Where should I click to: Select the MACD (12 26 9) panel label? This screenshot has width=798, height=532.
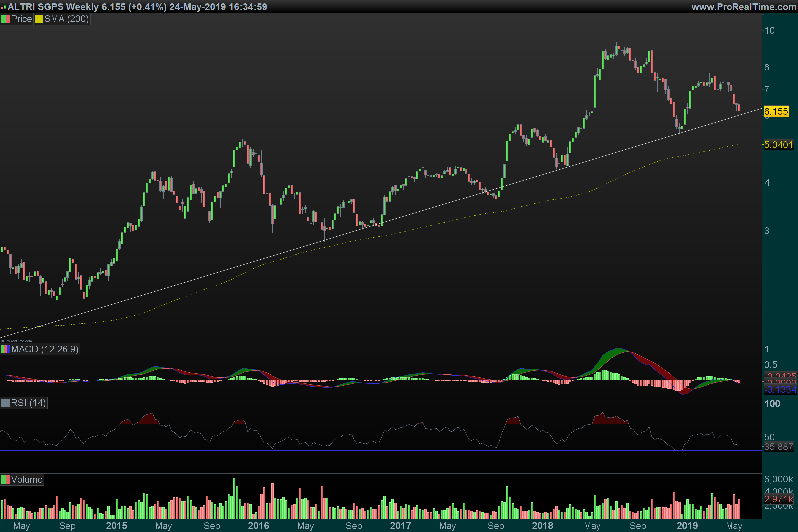(x=45, y=349)
